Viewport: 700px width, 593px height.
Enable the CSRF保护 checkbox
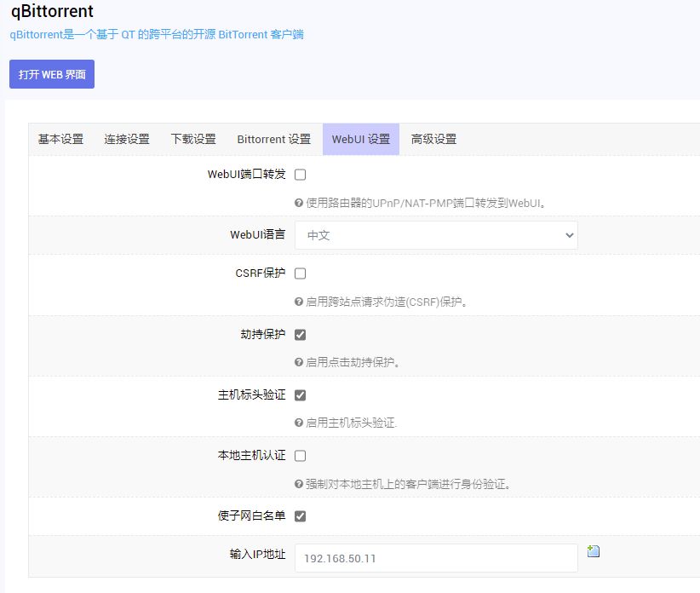[300, 273]
